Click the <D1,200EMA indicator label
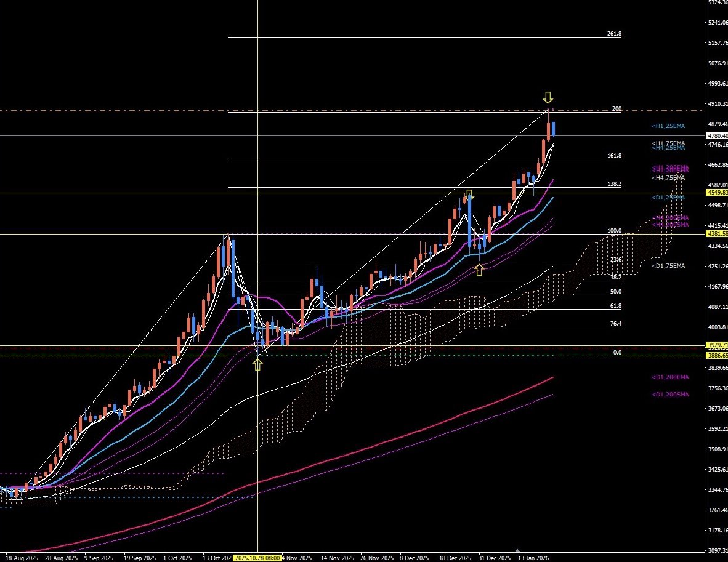 pos(671,377)
